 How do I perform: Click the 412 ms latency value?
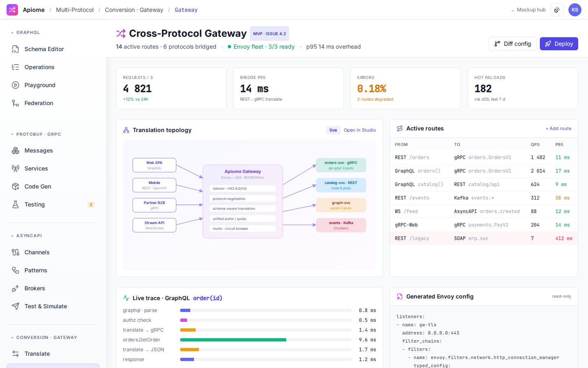(563, 238)
